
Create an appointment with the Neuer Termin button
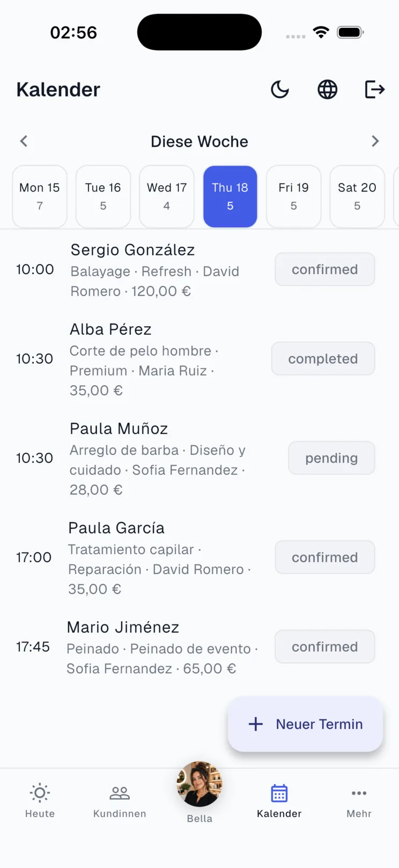pos(306,724)
